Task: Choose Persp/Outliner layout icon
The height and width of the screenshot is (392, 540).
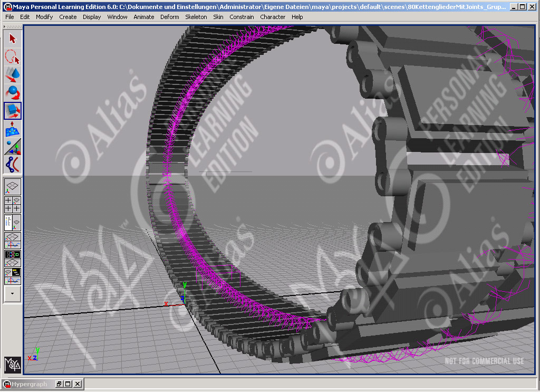Action: tap(13, 222)
